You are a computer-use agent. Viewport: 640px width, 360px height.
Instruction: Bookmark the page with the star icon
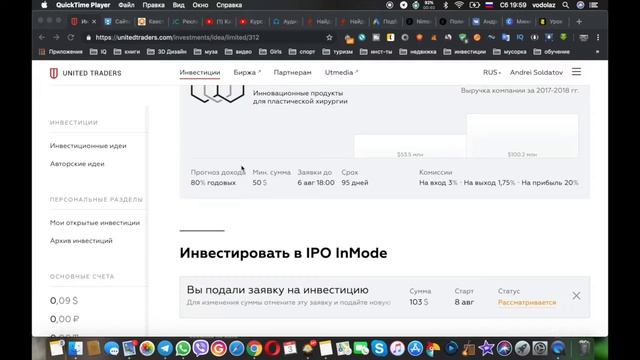pos(329,37)
